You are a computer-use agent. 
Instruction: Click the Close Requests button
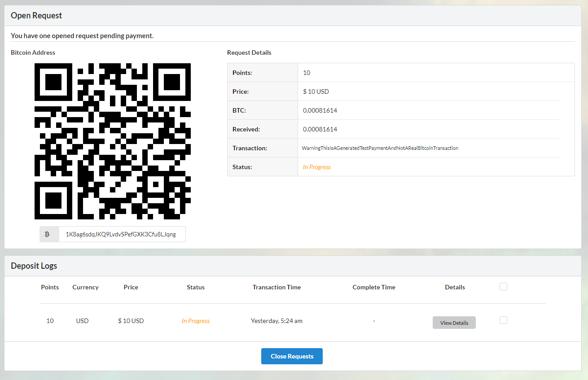pos(292,356)
